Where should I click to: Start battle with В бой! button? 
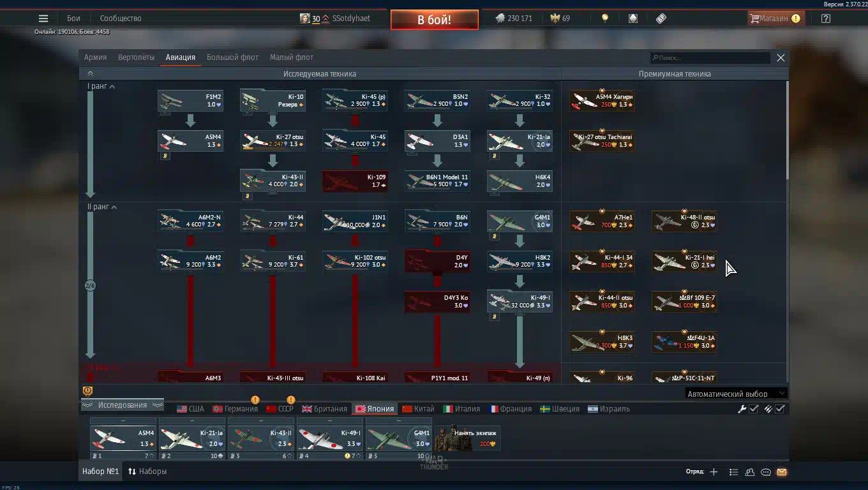click(434, 20)
